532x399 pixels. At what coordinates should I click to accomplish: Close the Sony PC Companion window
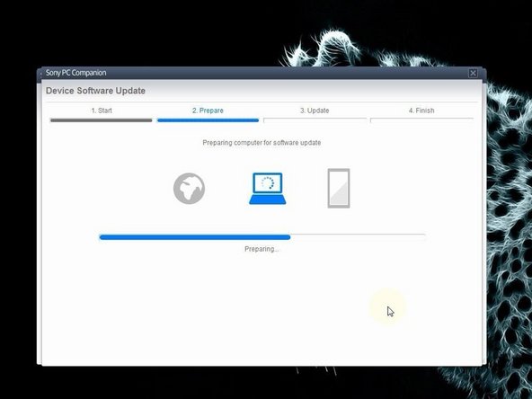(x=473, y=73)
